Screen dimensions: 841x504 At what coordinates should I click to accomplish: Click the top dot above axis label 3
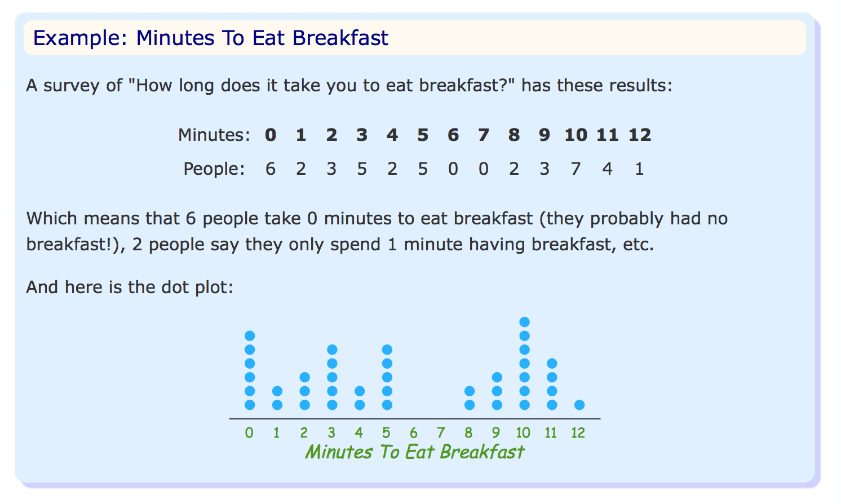333,350
